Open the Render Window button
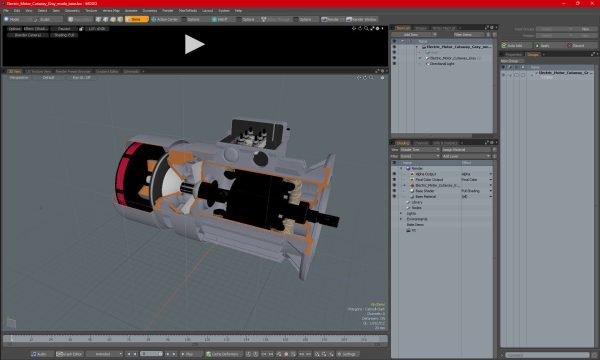Image resolution: width=600 pixels, height=360 pixels. click(362, 19)
